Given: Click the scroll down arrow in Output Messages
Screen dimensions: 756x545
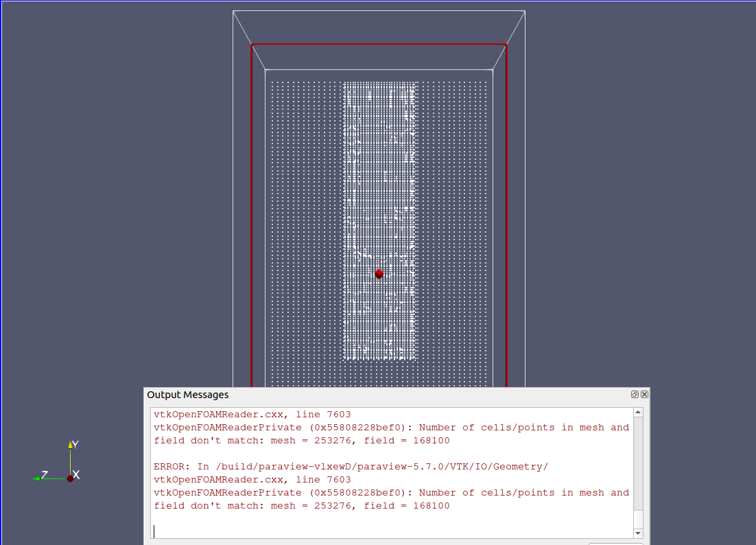Looking at the screenshot, I should 638,533.
